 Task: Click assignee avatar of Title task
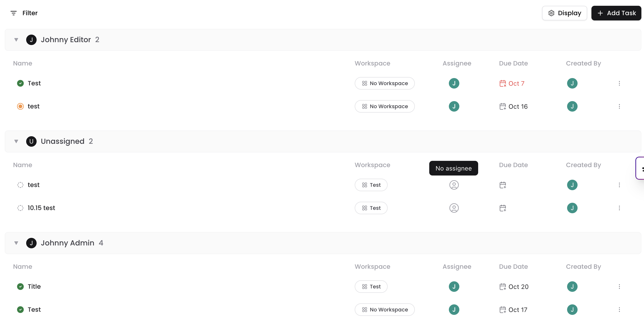(454, 287)
